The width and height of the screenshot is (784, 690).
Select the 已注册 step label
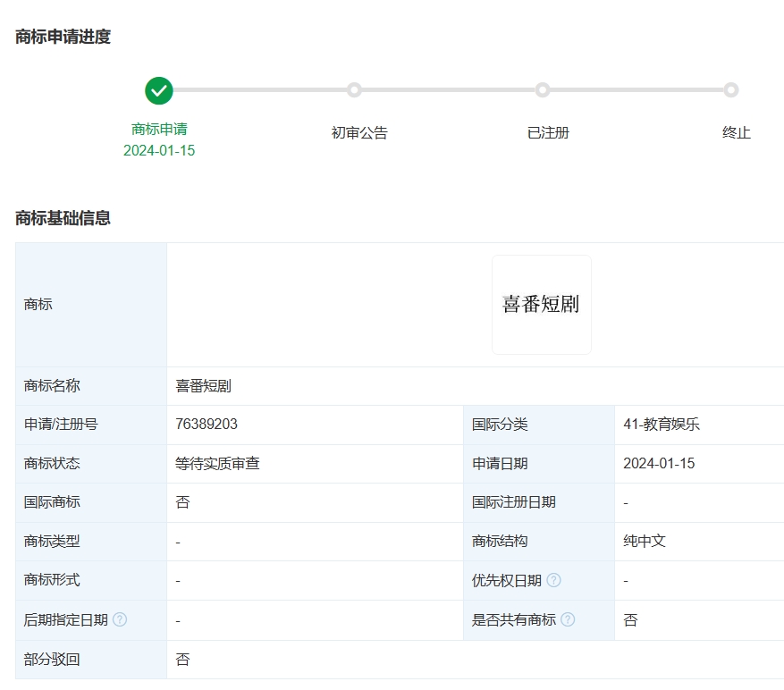[x=548, y=132]
